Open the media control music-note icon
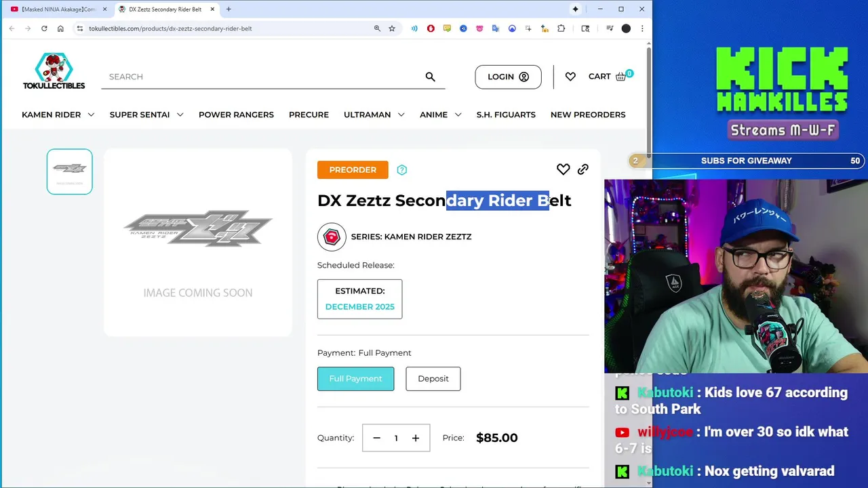 point(610,28)
